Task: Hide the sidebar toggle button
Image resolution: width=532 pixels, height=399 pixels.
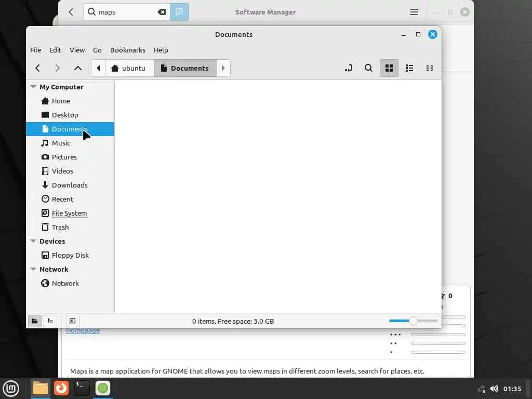Action: tap(72, 321)
